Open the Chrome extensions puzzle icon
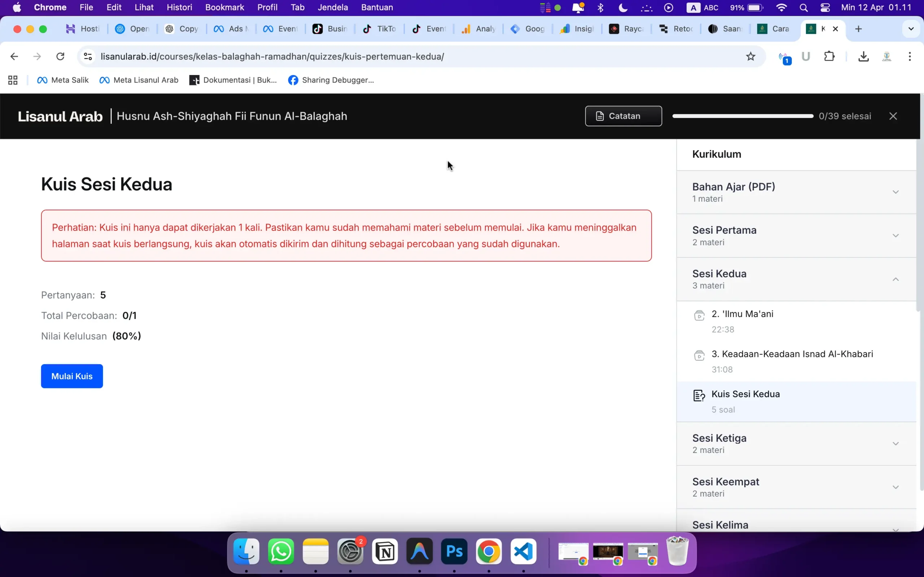The image size is (924, 577). (x=829, y=57)
